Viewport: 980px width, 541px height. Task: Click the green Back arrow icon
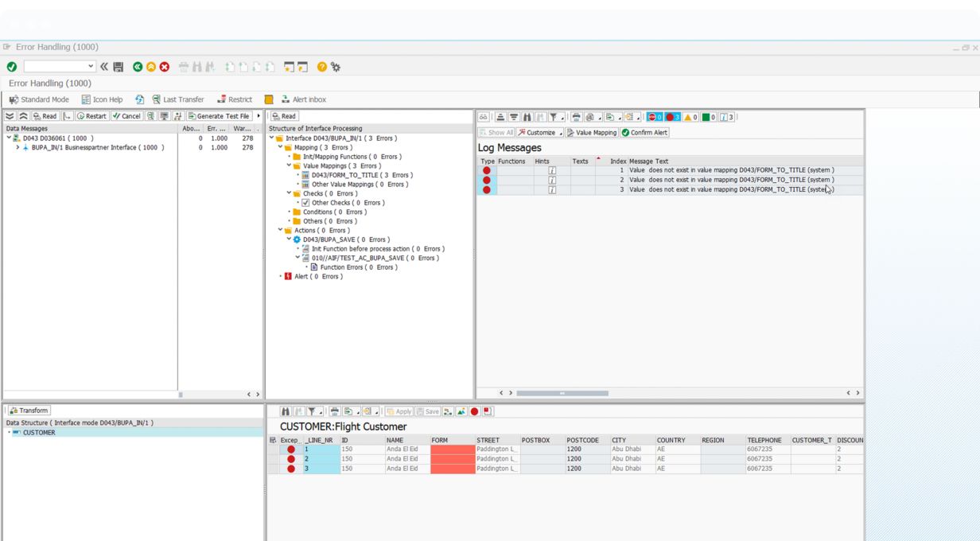pos(138,68)
